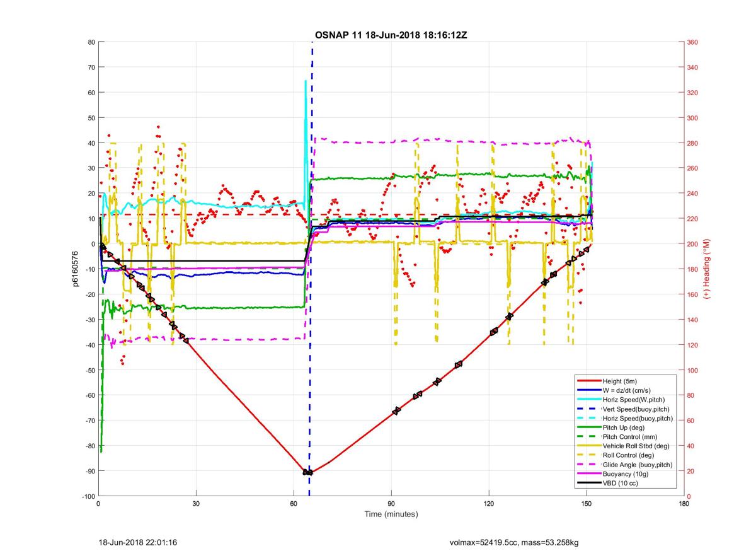Click the red height line sample in legend
Screen dimensions: 756x558
pos(588,381)
